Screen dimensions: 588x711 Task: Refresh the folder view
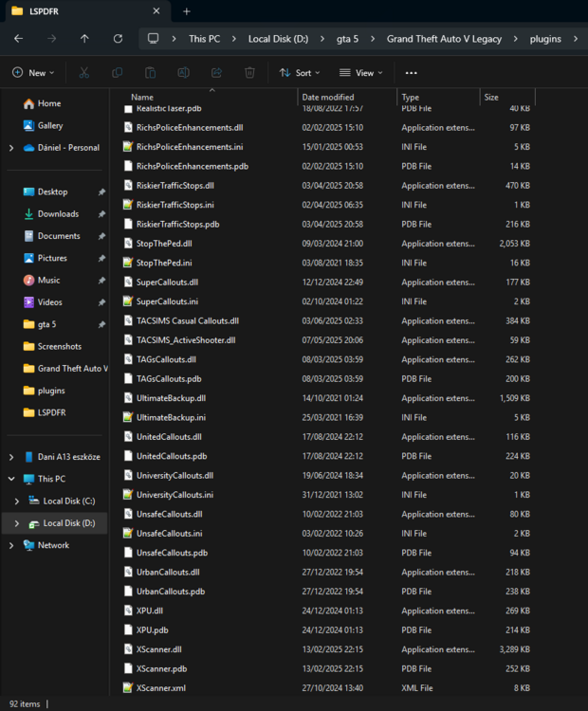(118, 39)
